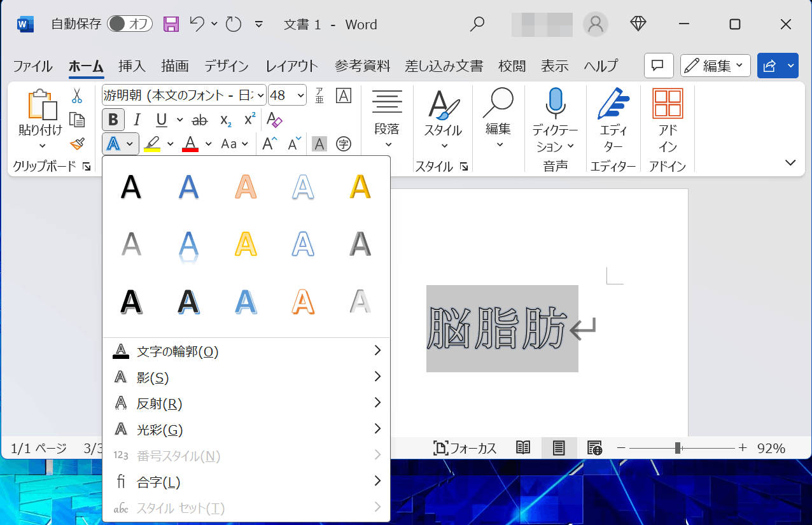Switch to Print Layout view

tap(559, 448)
